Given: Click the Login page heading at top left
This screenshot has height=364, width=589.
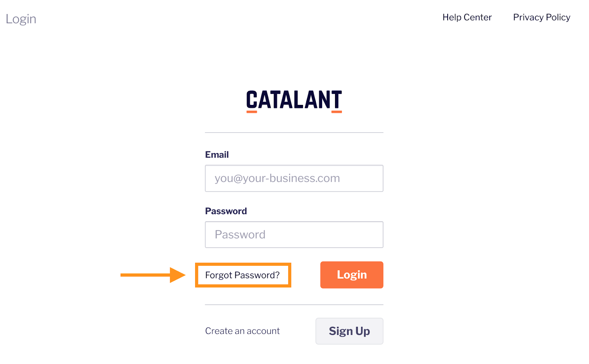Looking at the screenshot, I should tap(21, 19).
